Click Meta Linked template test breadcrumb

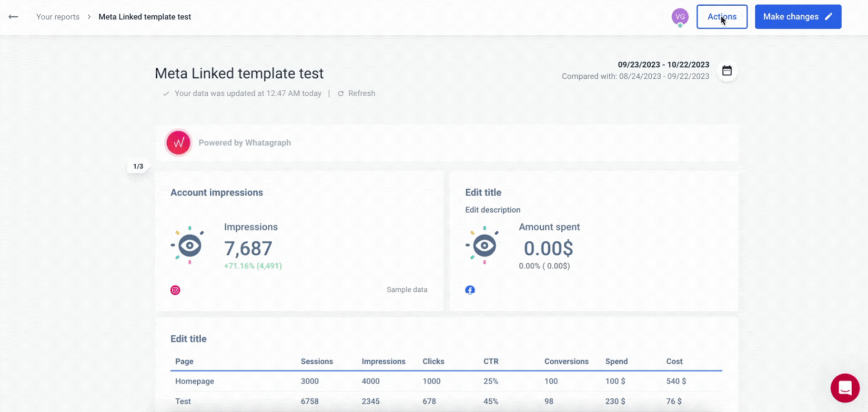click(145, 17)
